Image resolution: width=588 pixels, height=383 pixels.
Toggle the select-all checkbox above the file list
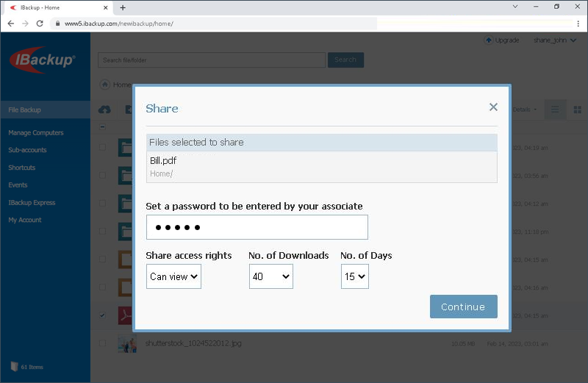(102, 126)
